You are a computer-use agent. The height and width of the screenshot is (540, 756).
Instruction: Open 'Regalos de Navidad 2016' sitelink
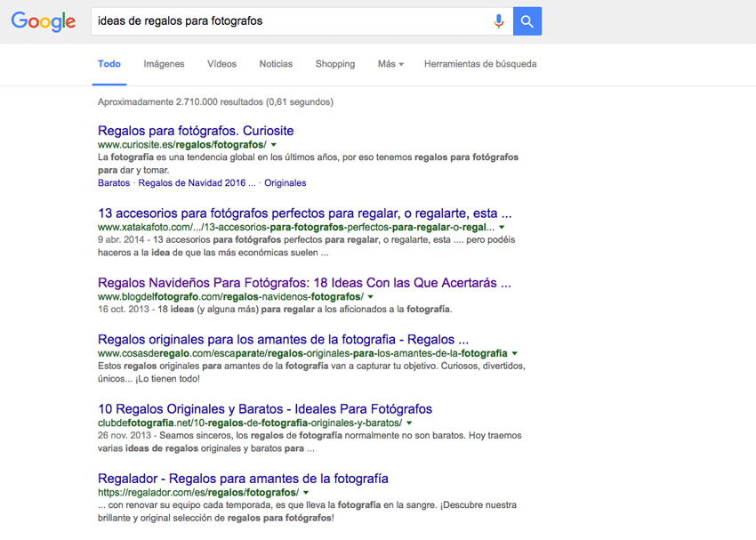(197, 182)
